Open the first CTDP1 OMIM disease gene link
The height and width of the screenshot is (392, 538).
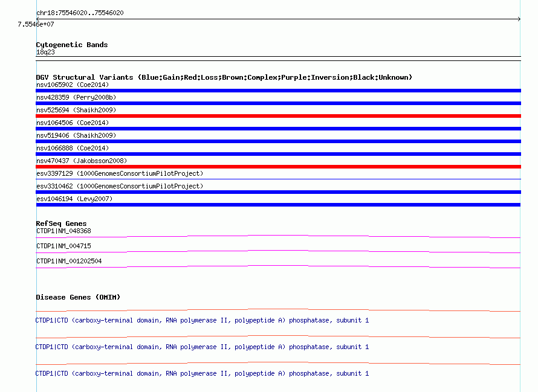pyautogui.click(x=202, y=320)
